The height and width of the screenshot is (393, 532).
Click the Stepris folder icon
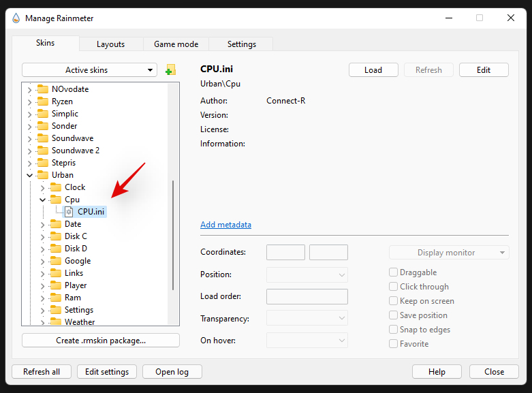pyautogui.click(x=43, y=163)
